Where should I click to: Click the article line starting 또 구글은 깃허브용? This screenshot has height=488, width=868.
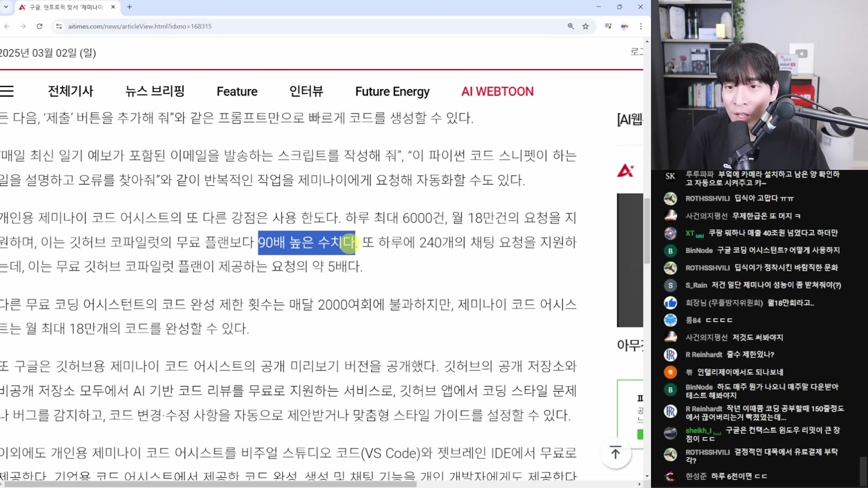[288, 367]
